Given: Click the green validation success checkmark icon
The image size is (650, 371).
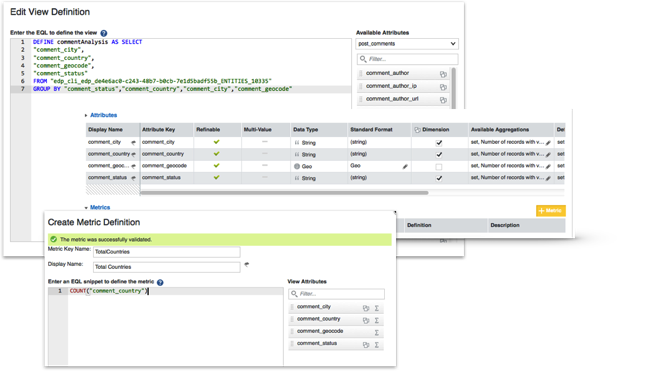Looking at the screenshot, I should tap(53, 239).
